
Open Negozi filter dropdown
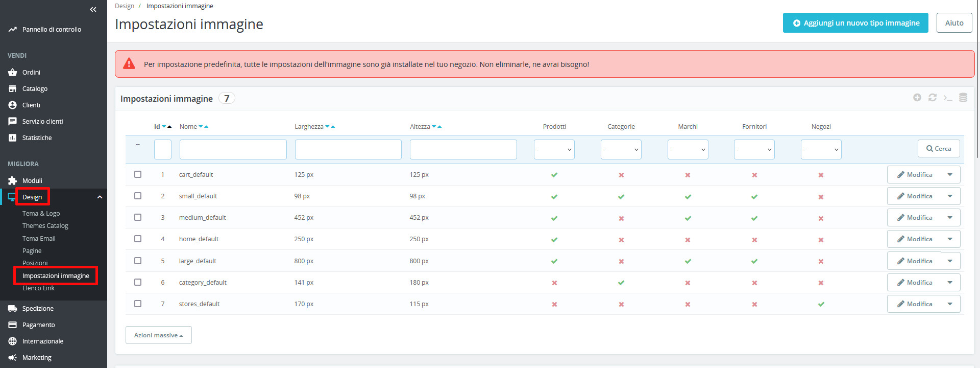tap(821, 149)
